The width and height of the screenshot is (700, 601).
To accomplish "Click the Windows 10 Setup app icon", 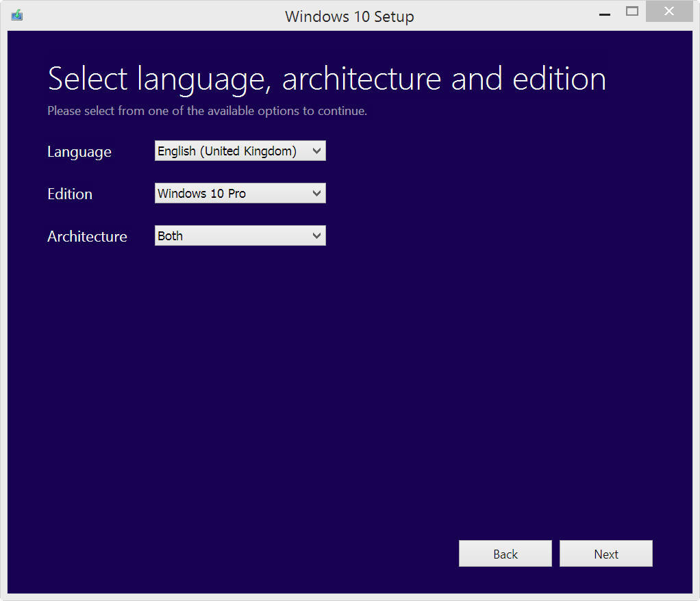I will [x=17, y=14].
